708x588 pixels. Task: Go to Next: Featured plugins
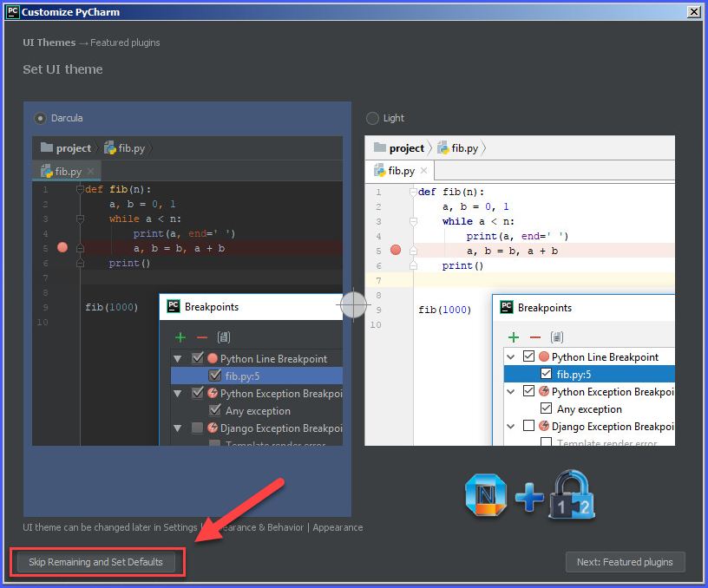(625, 562)
